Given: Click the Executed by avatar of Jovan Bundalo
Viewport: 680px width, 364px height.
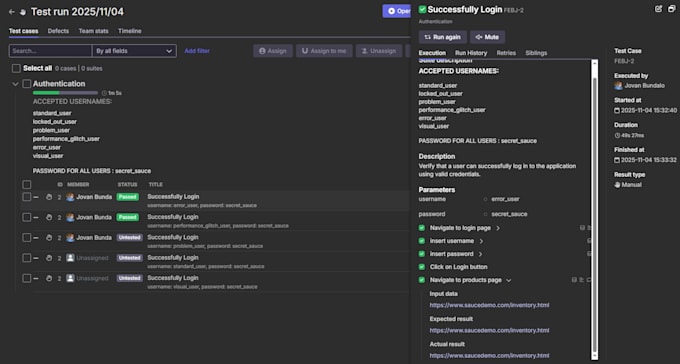Looking at the screenshot, I should point(618,85).
